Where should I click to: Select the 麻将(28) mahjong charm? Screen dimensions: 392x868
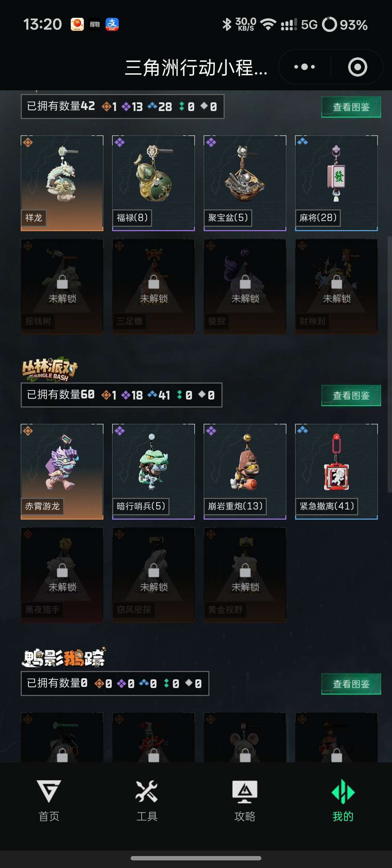pyautogui.click(x=336, y=183)
